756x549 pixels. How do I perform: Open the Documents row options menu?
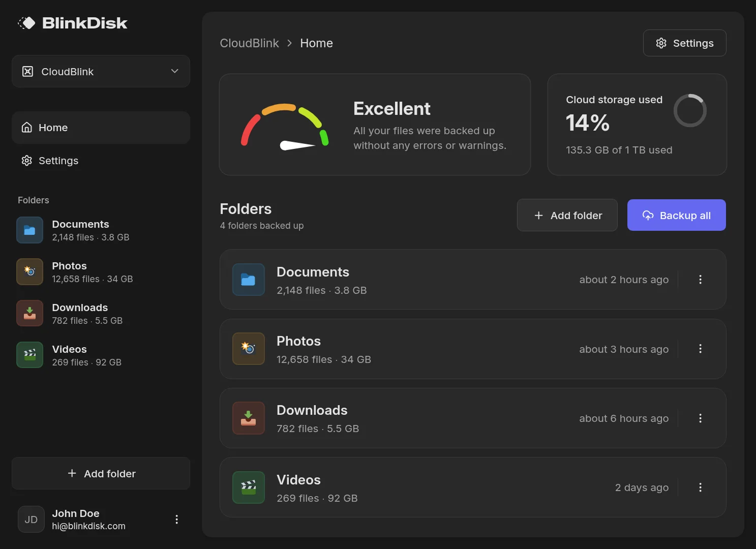[x=700, y=279]
